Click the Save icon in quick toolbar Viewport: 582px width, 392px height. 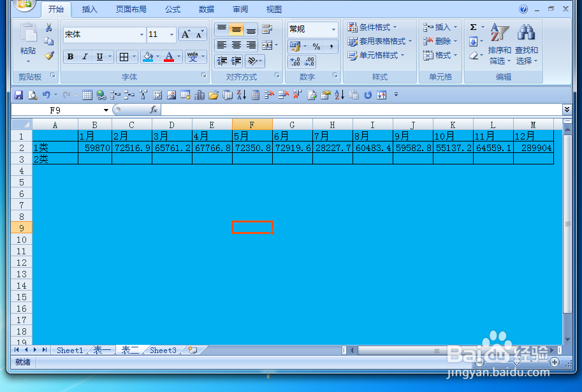click(x=18, y=96)
